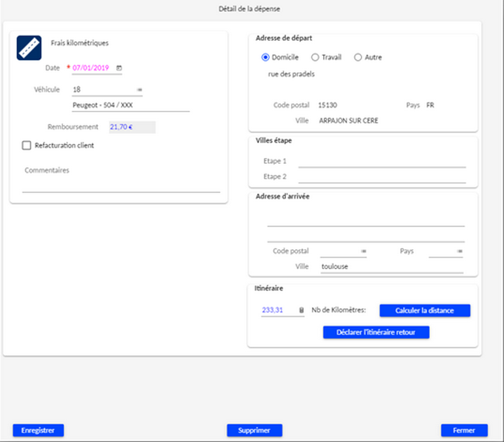Click the Date field showing 07/01/2019
The width and height of the screenshot is (504, 442).
coord(92,68)
